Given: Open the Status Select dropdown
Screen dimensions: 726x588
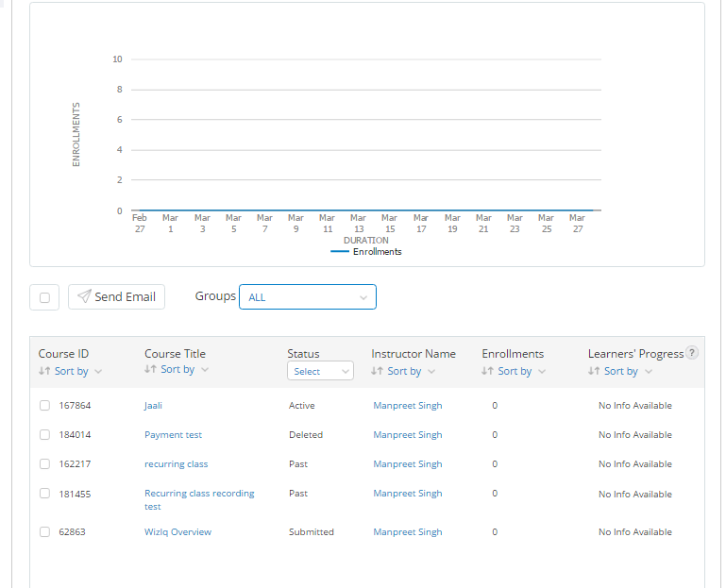Looking at the screenshot, I should click(320, 371).
